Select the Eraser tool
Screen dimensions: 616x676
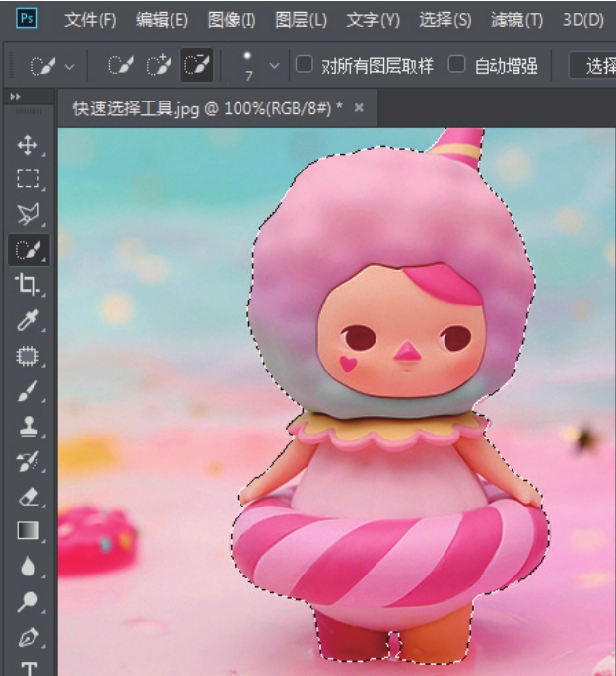point(28,497)
